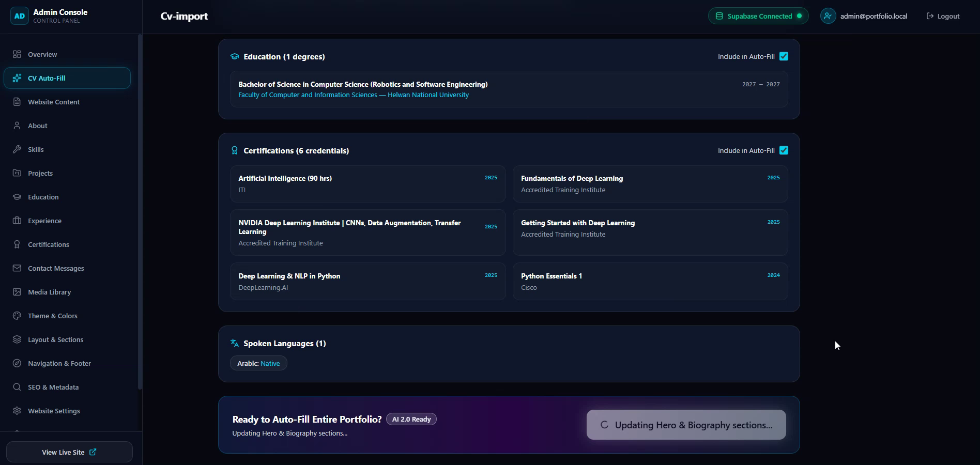This screenshot has height=465, width=980.
Task: Navigate to Theme & Colors
Action: click(x=67, y=316)
